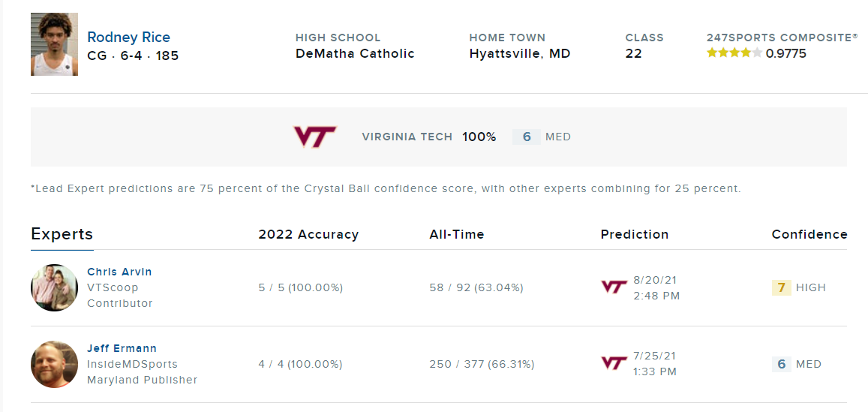Click the Prediction column header

(634, 234)
